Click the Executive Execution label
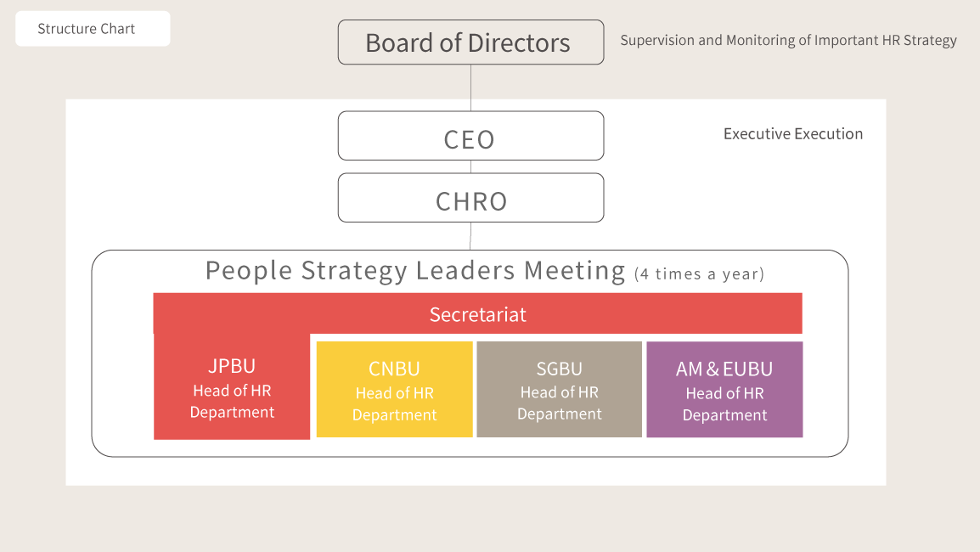980x552 pixels. pos(792,134)
